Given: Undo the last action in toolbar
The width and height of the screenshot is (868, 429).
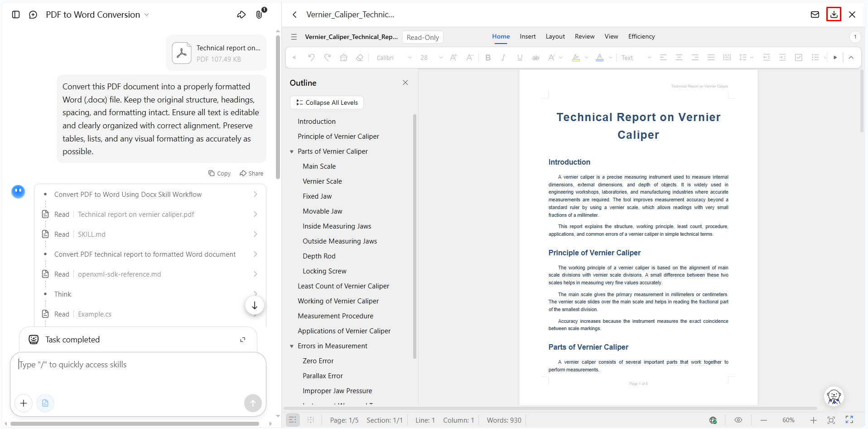Looking at the screenshot, I should click(311, 58).
